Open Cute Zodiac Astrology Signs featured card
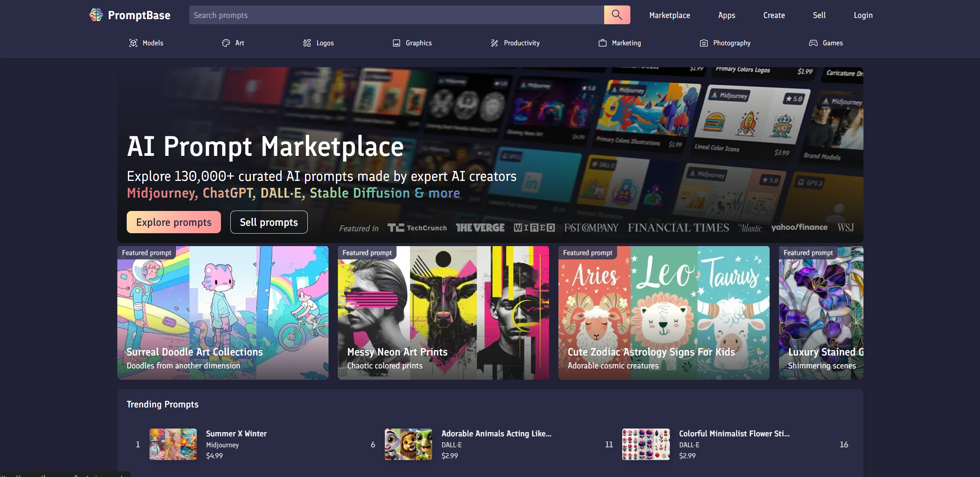Image resolution: width=980 pixels, height=477 pixels. pos(664,313)
